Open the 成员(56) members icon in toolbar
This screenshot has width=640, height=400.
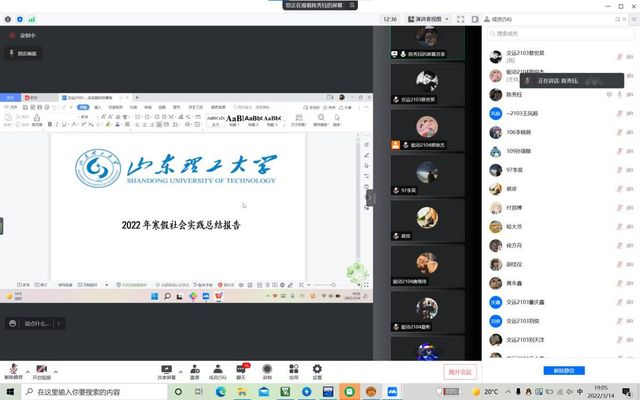(x=217, y=368)
